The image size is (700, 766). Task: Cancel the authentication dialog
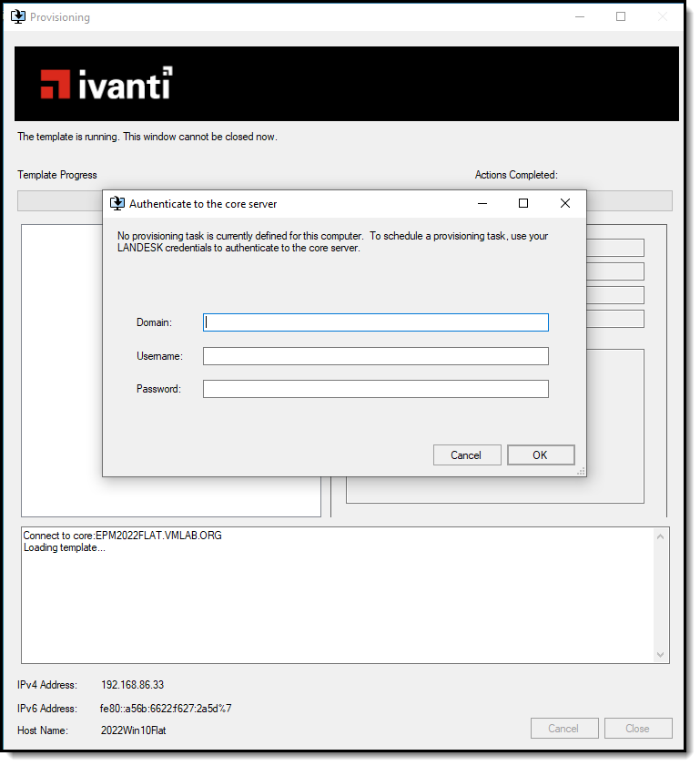coord(465,454)
